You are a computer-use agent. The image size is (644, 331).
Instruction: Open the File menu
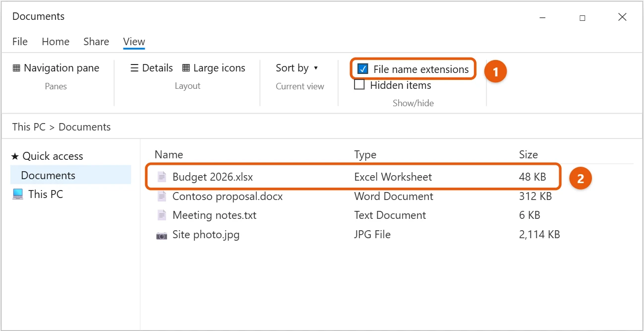tap(20, 42)
